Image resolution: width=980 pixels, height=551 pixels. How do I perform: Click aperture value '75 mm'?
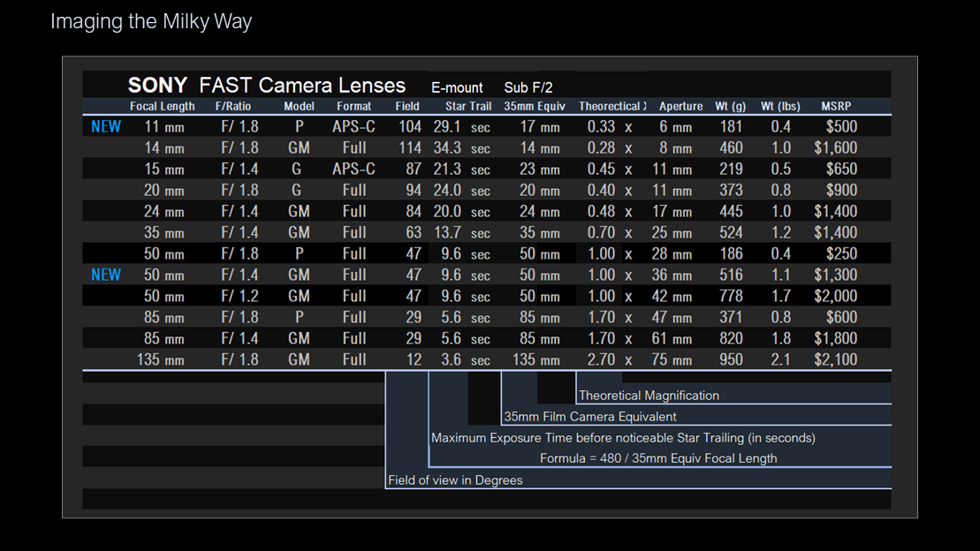click(x=672, y=360)
